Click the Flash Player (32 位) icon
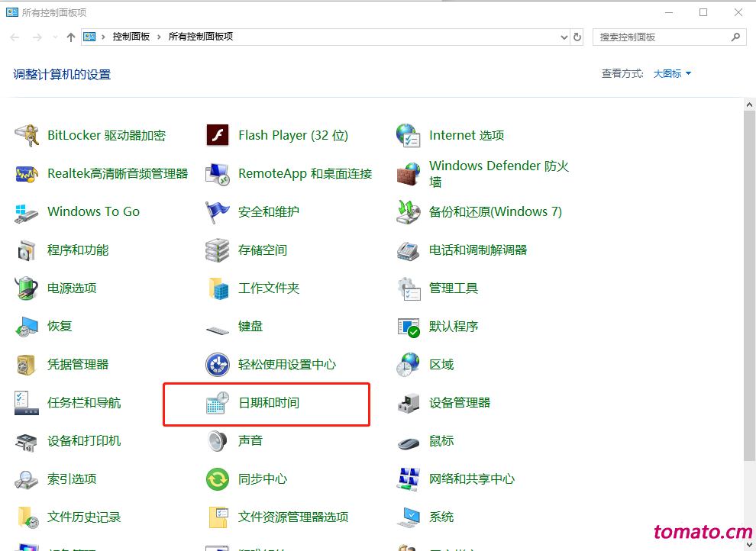Image resolution: width=756 pixels, height=551 pixels. coord(218,135)
